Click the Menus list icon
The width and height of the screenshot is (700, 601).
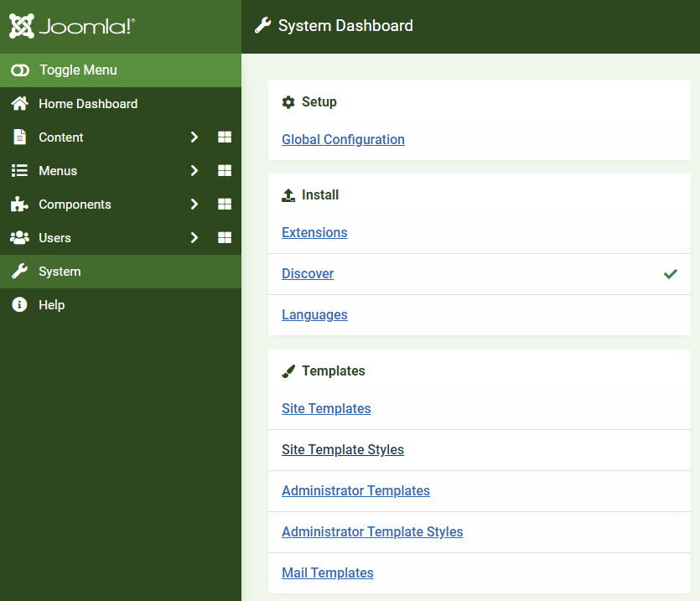coord(19,170)
